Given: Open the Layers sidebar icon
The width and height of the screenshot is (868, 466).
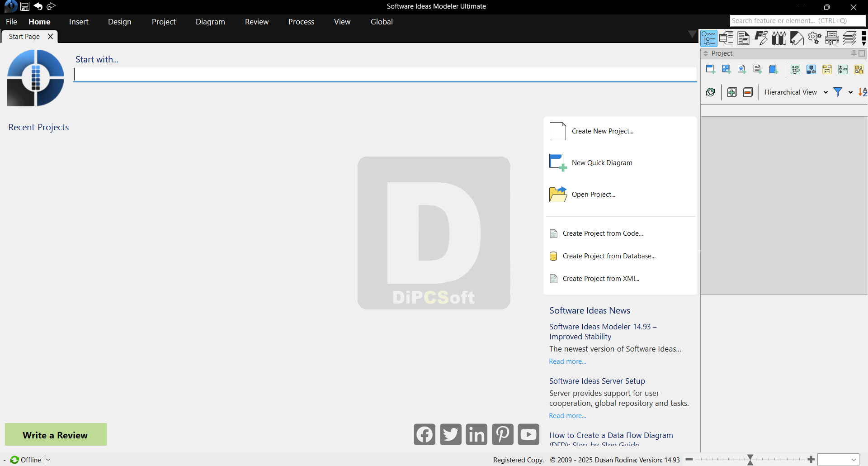Looking at the screenshot, I should point(849,38).
